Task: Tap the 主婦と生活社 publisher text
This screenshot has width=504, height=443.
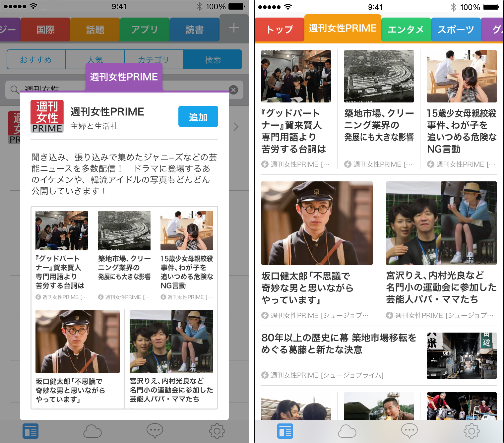Action: point(94,126)
